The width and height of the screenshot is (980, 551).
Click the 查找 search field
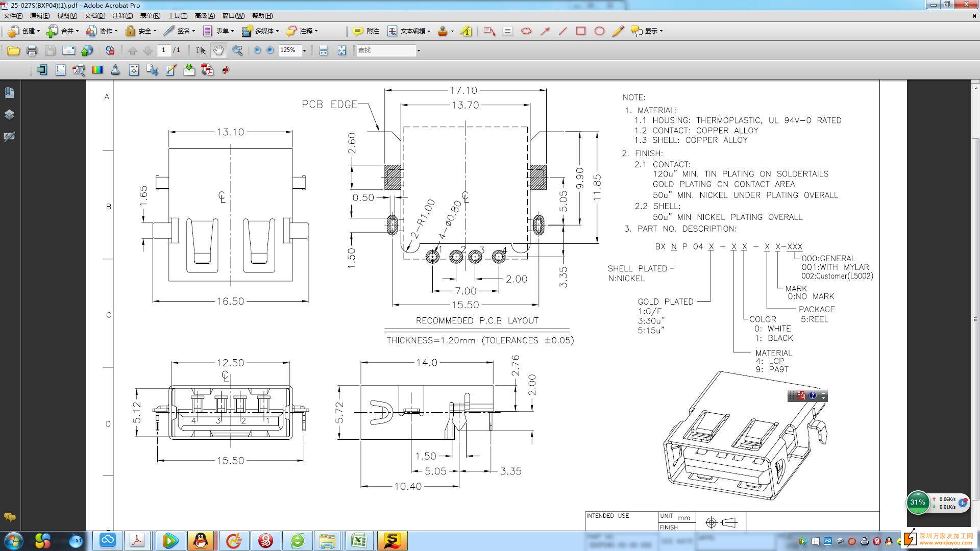click(x=386, y=50)
